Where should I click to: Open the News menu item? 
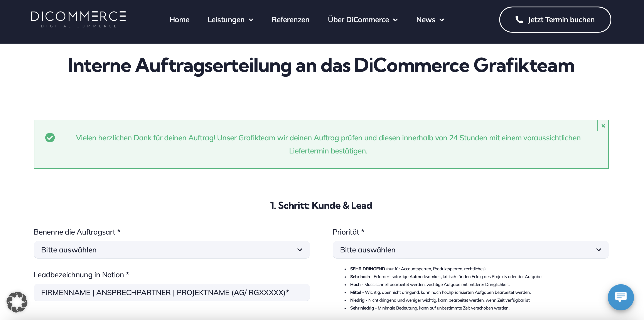[425, 20]
